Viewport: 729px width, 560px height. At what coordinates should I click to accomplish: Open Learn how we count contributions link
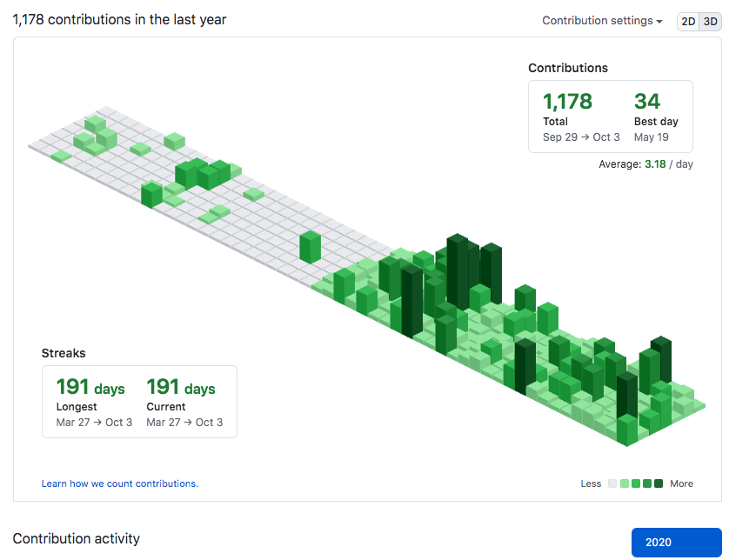[x=120, y=483]
